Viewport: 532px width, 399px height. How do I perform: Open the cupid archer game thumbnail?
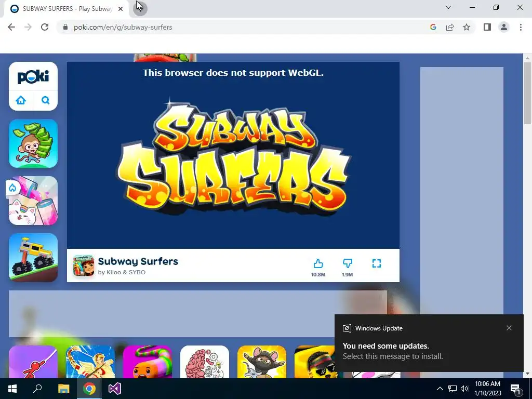pos(90,362)
